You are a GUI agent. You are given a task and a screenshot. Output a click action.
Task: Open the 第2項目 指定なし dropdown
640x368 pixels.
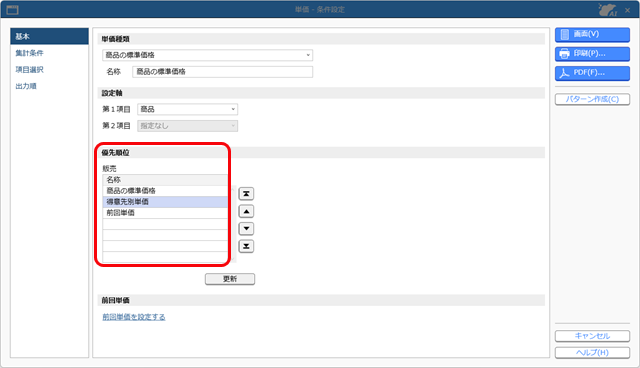pos(187,126)
